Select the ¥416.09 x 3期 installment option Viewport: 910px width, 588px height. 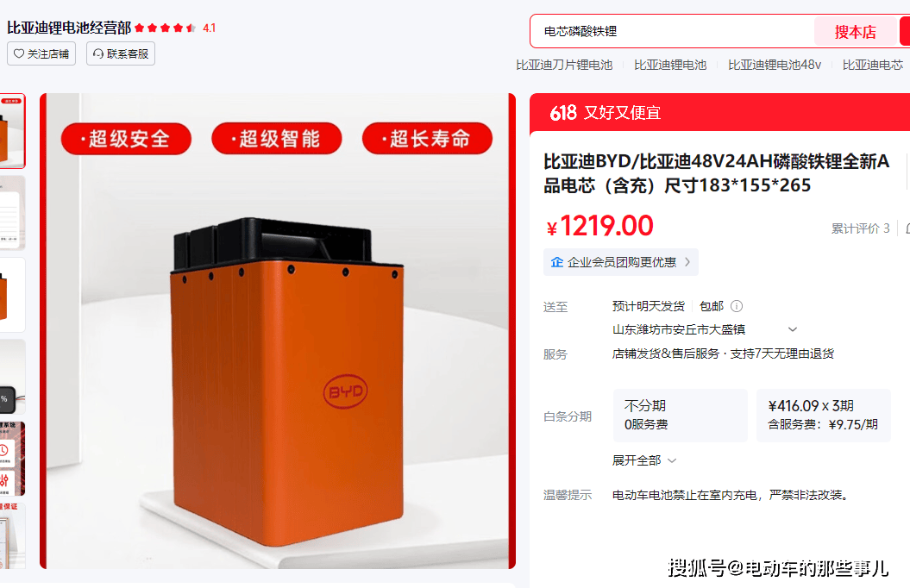(823, 416)
